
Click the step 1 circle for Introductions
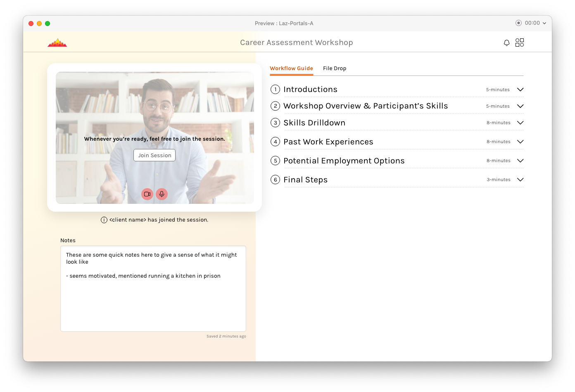coord(276,90)
